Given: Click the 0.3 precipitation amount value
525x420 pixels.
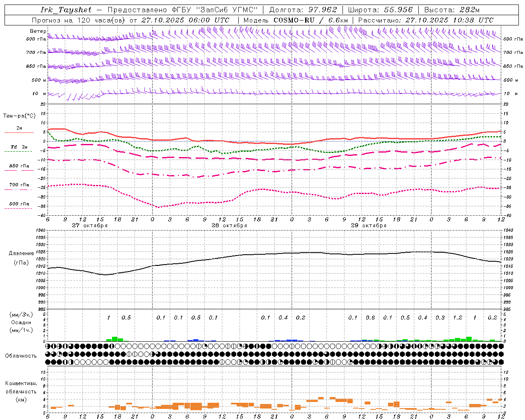Looking at the screenshot, I should coord(440,318).
